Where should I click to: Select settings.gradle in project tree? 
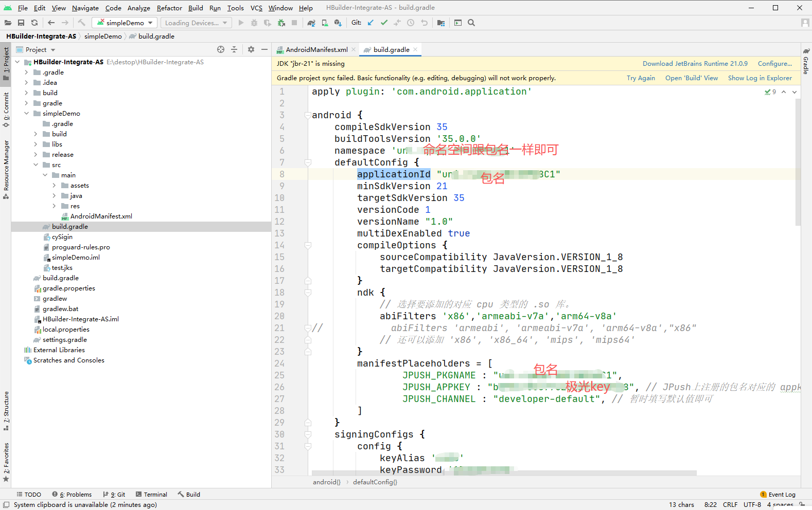coord(64,339)
